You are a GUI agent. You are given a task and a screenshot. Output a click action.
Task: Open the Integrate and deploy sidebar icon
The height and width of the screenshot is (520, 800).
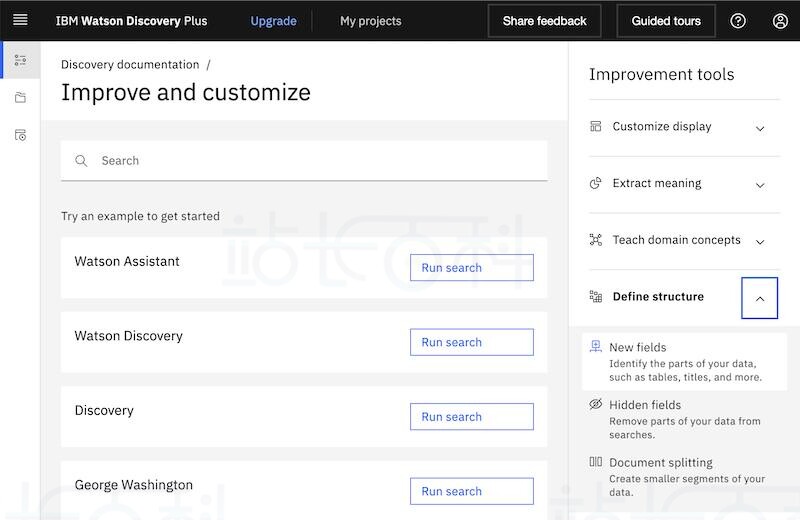[20, 135]
